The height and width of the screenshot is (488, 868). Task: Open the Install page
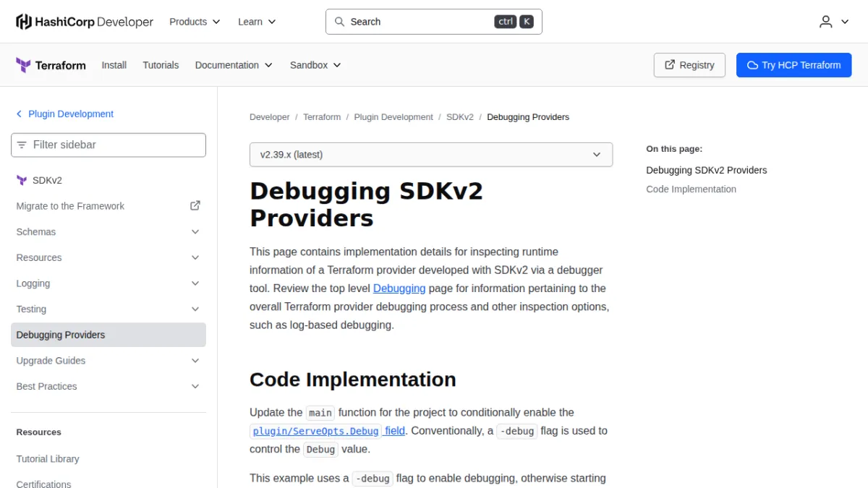click(114, 65)
